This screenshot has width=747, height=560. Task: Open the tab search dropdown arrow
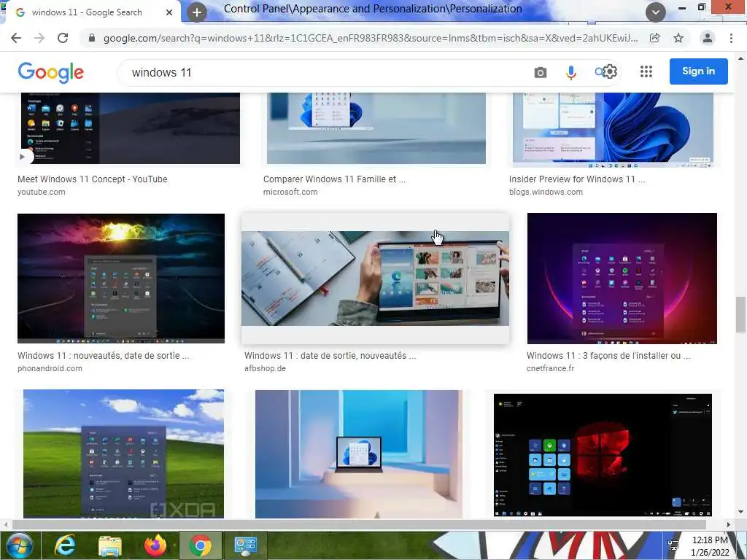(656, 12)
